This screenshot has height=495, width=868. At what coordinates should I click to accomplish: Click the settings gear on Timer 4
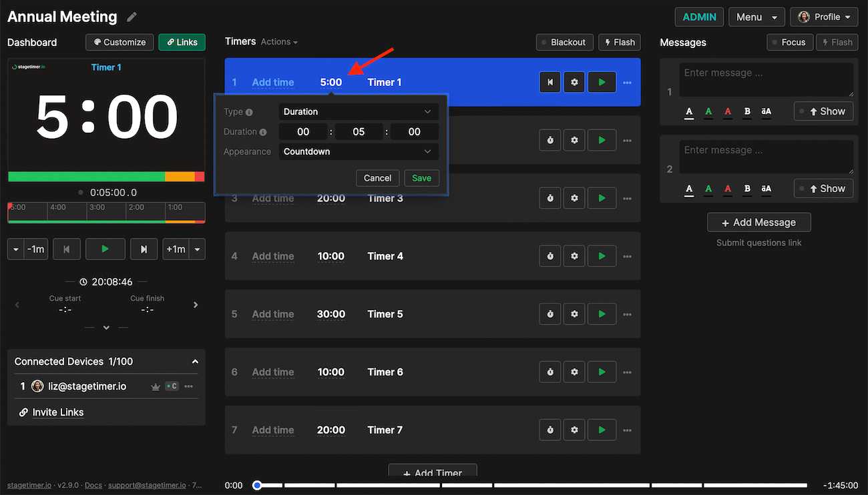(574, 256)
